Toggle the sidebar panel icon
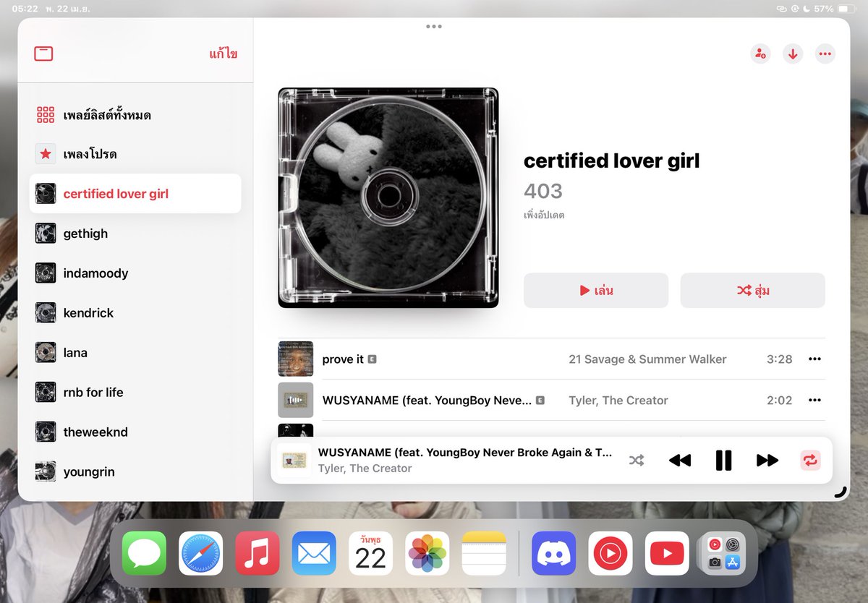This screenshot has width=868, height=603. pyautogui.click(x=43, y=54)
